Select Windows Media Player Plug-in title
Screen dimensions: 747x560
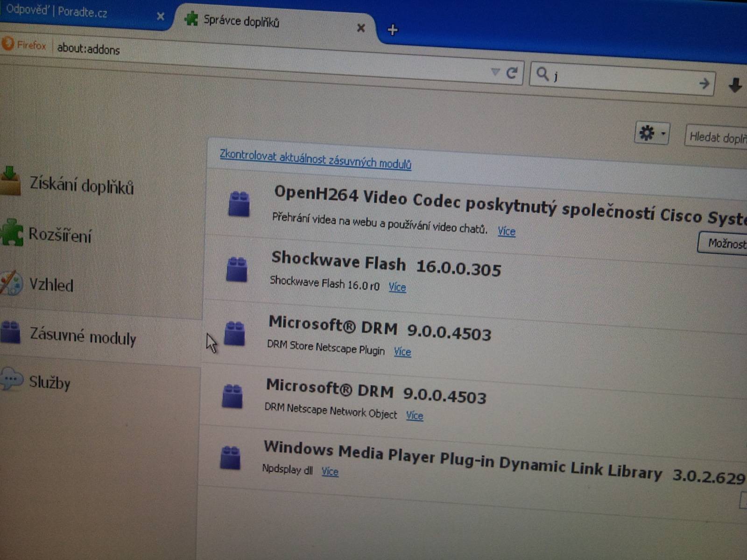[x=504, y=462]
